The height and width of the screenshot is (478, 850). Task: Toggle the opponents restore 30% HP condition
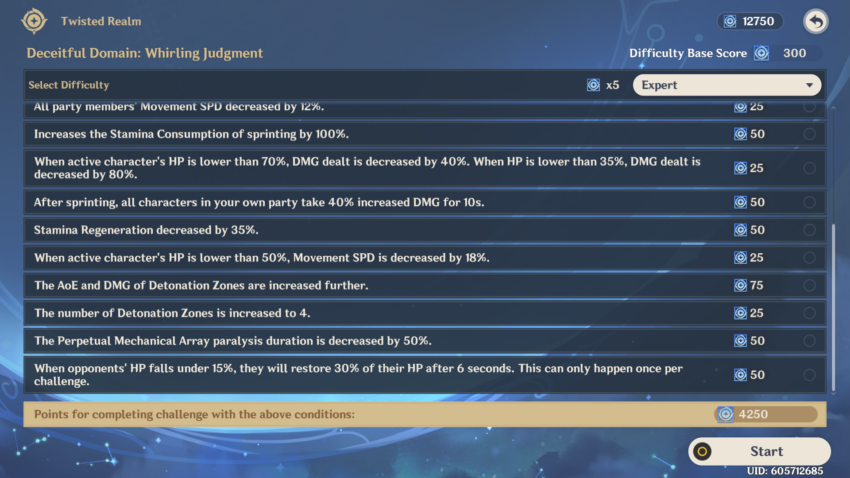(808, 375)
